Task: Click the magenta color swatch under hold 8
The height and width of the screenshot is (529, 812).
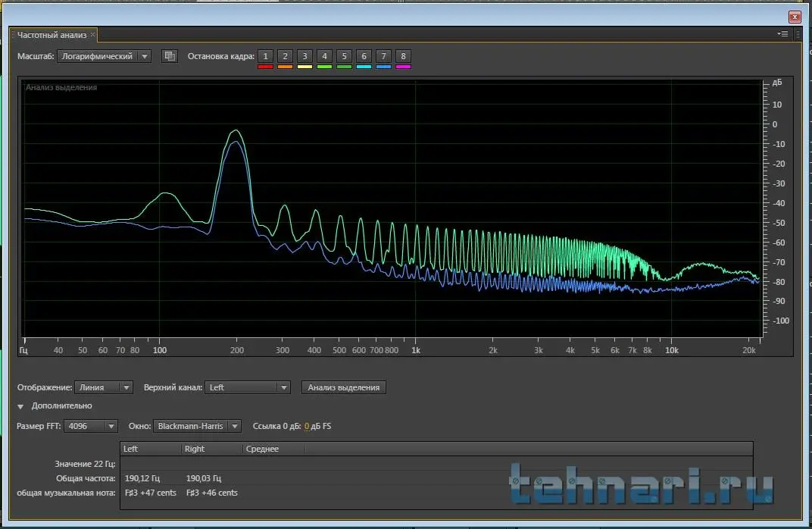Action: tap(403, 67)
